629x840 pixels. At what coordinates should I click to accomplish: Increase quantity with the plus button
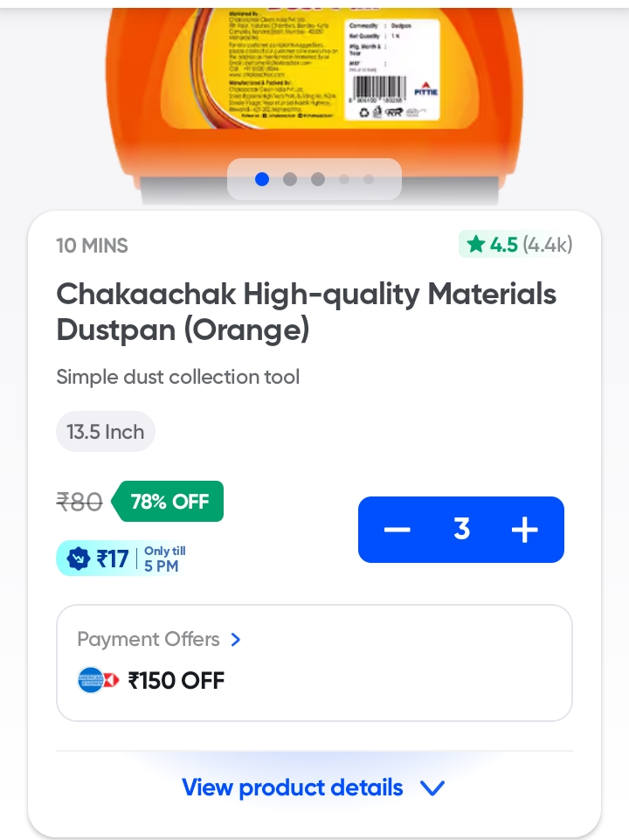pos(524,530)
